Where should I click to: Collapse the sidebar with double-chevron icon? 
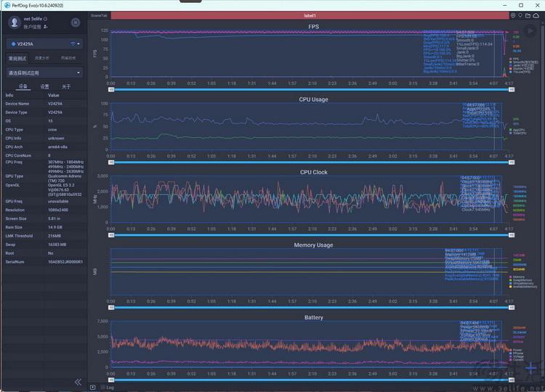click(x=78, y=383)
